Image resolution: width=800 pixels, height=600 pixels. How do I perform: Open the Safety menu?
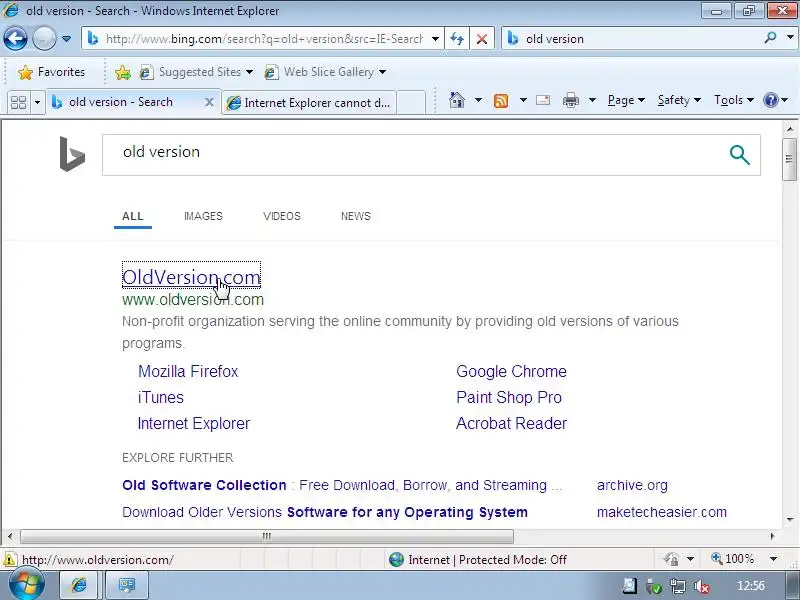point(679,100)
